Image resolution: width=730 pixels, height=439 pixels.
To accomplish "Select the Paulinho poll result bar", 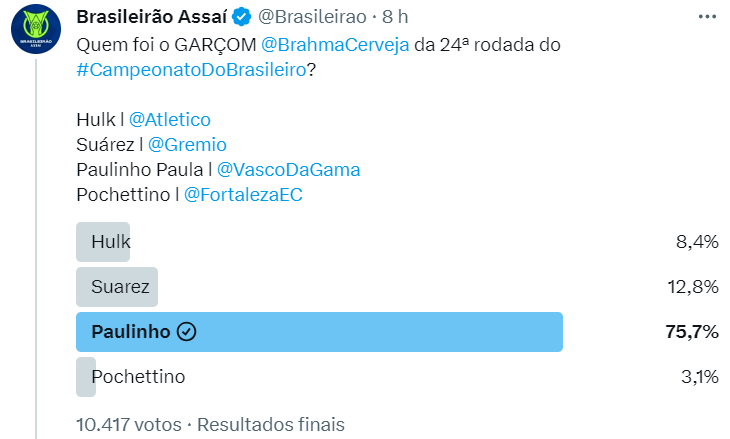I will tap(319, 332).
